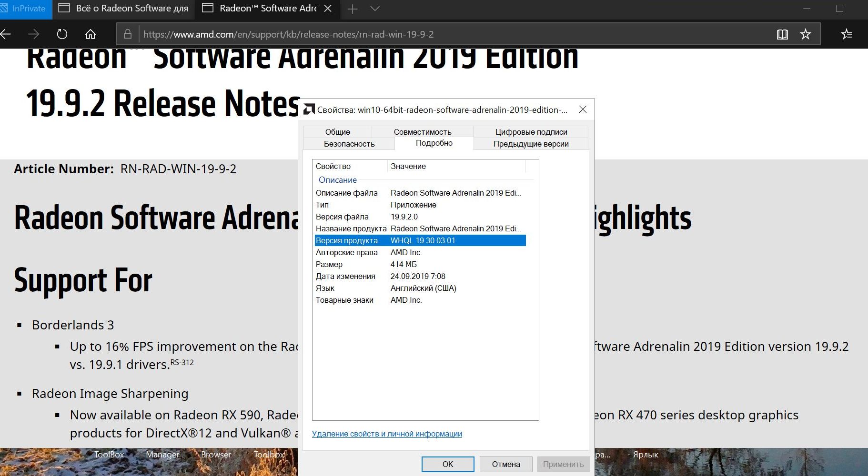Click the 'Browser' desktop shortcut label
This screenshot has height=476, width=868.
coord(216,455)
